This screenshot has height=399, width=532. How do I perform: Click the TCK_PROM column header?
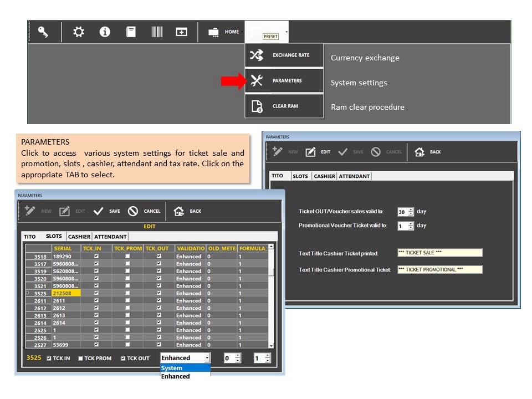tap(127, 248)
